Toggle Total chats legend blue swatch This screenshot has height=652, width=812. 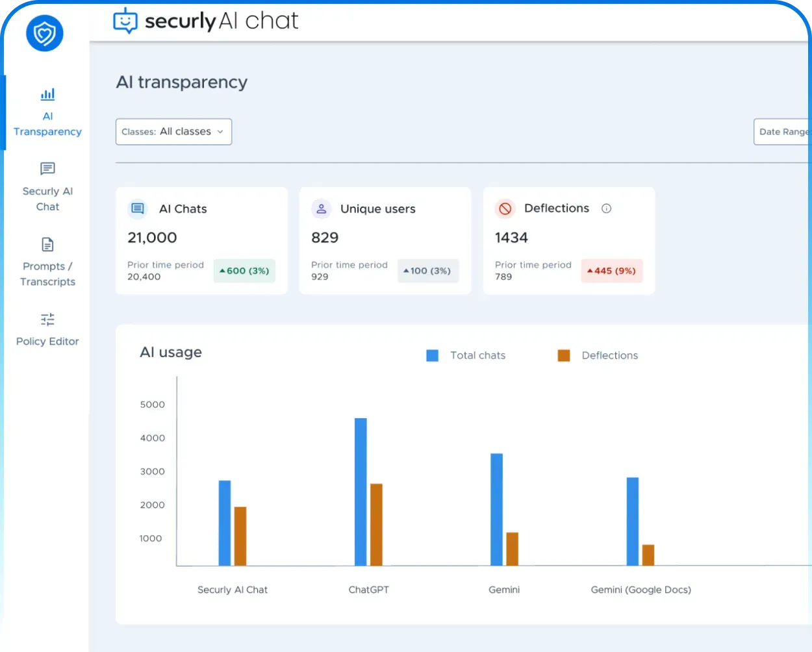coord(433,355)
